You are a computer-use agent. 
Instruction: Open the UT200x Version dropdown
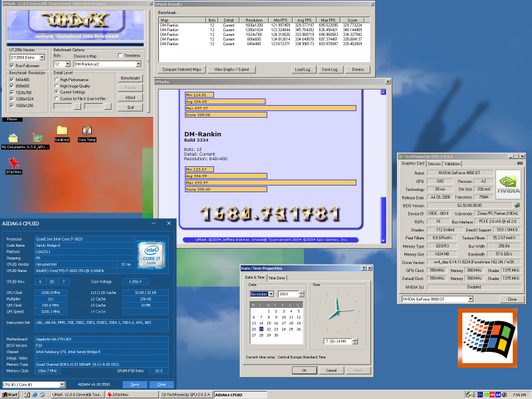[42, 57]
